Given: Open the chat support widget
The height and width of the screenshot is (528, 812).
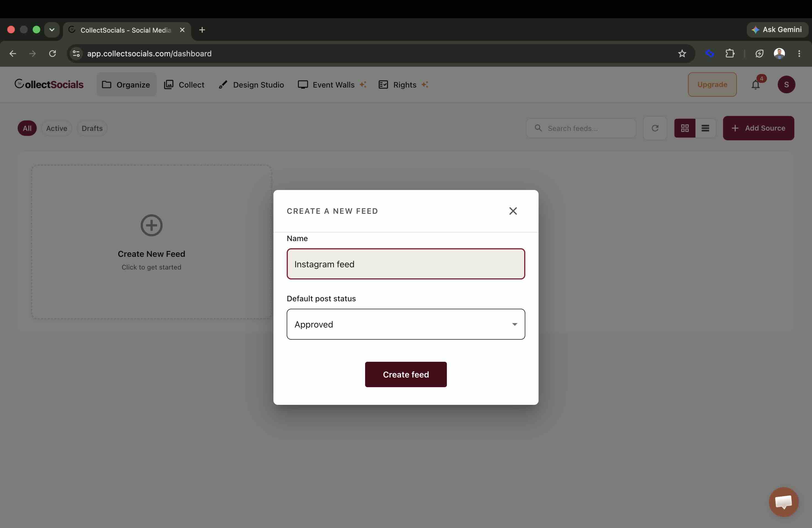Looking at the screenshot, I should [x=784, y=502].
